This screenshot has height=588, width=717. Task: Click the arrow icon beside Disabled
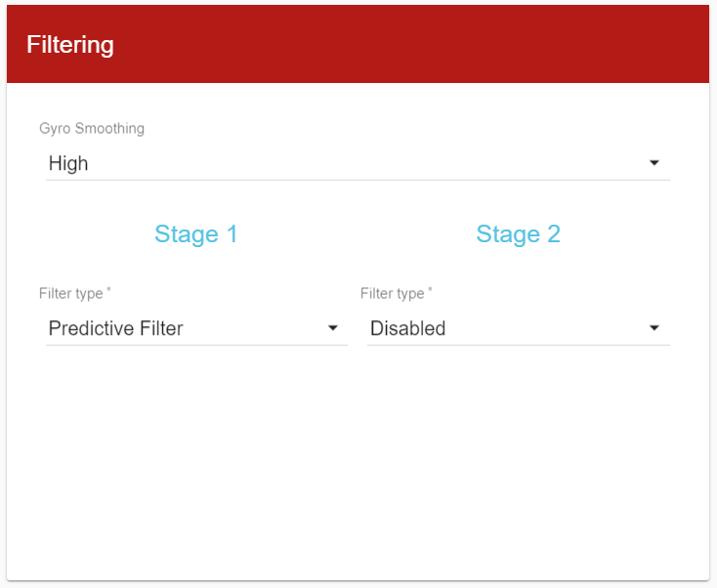[x=654, y=328]
